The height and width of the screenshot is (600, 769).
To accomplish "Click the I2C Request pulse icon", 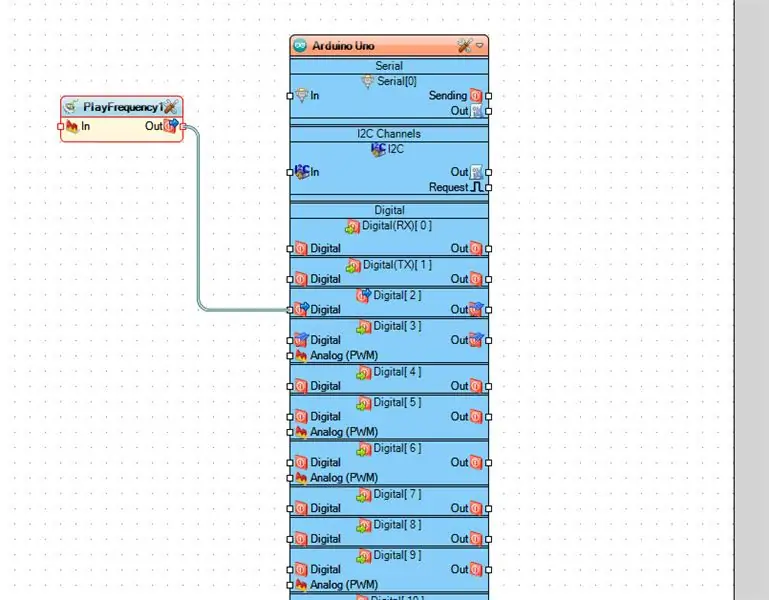I will click(x=476, y=187).
